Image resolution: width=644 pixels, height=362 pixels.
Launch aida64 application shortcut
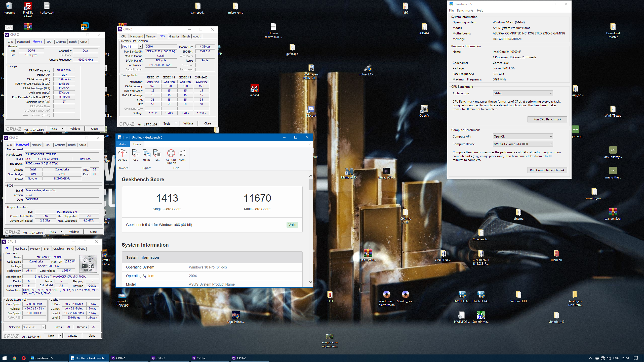255,90
